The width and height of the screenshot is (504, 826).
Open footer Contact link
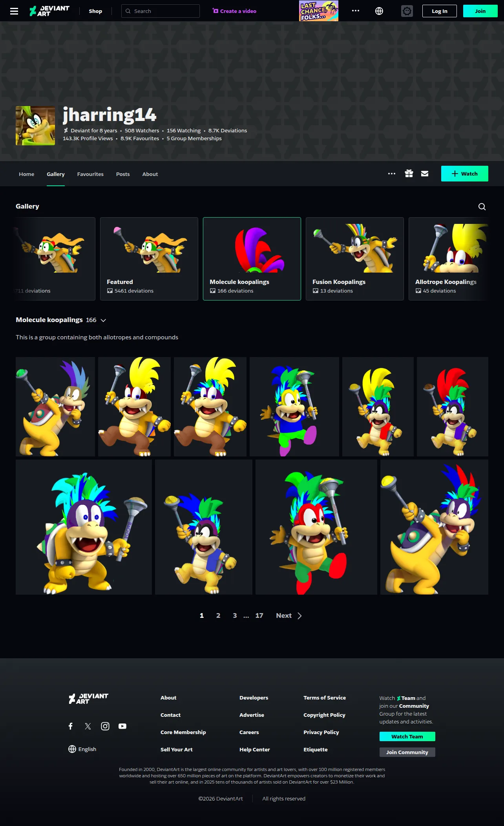[x=171, y=715]
